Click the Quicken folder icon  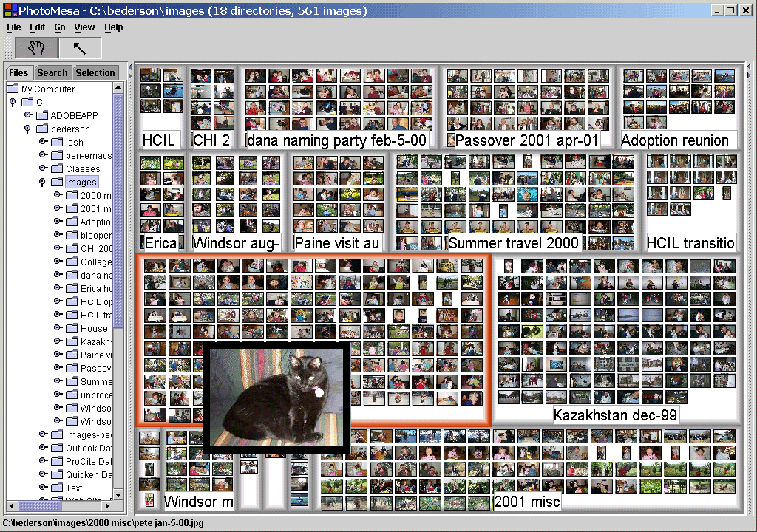tap(57, 474)
